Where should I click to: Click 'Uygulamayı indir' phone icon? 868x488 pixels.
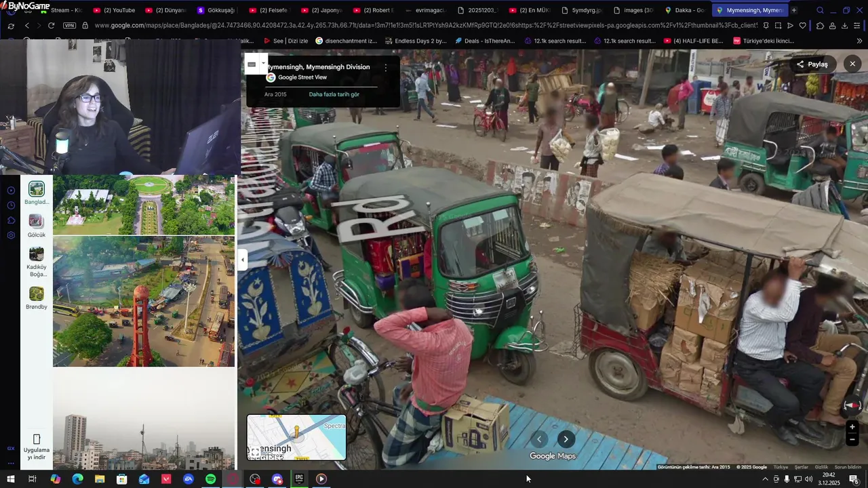(37, 439)
